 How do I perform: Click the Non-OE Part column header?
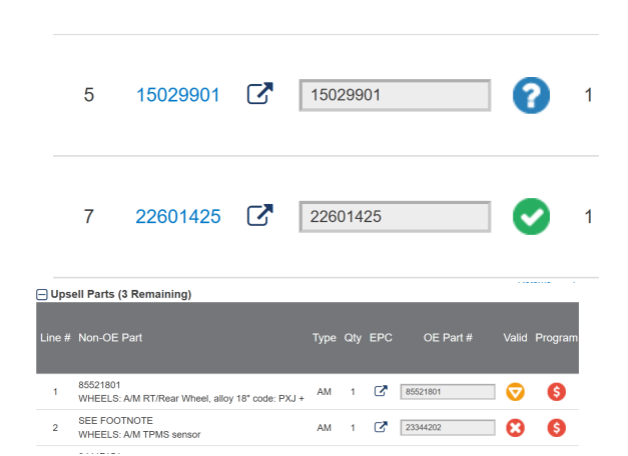pyautogui.click(x=110, y=338)
